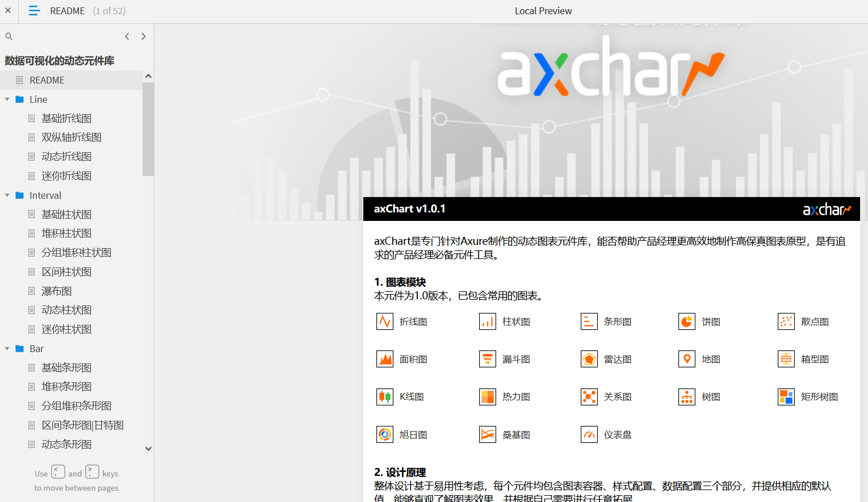This screenshot has height=502, width=868.
Task: Click the Line folder icon
Action: (x=19, y=99)
